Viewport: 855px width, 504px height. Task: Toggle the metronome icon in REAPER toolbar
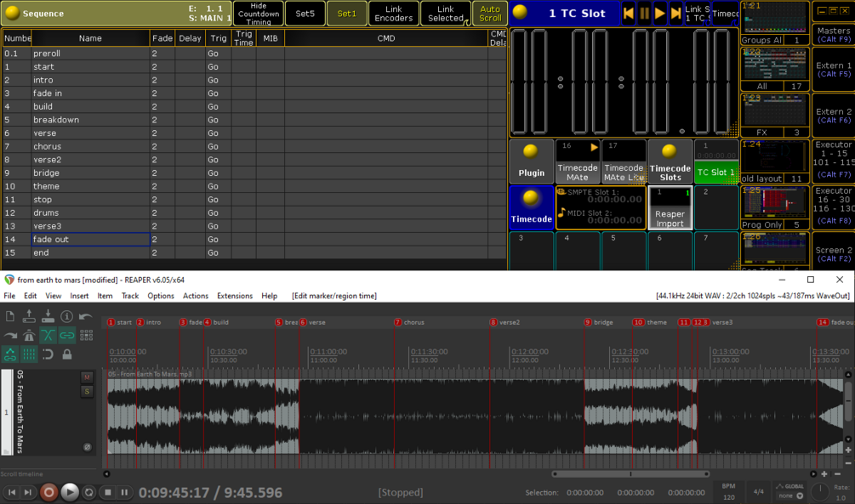coord(29,336)
